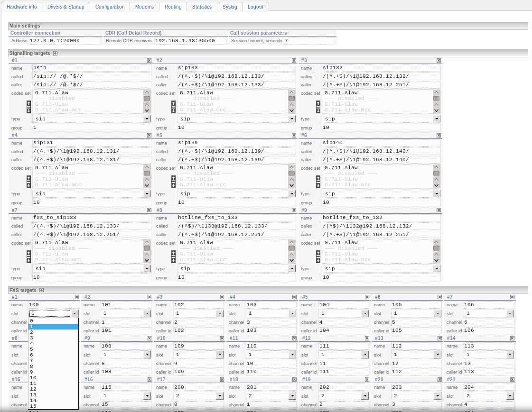Delete FXS target #2 named 101
Viewport: 532px width, 412px height.
(x=149, y=297)
